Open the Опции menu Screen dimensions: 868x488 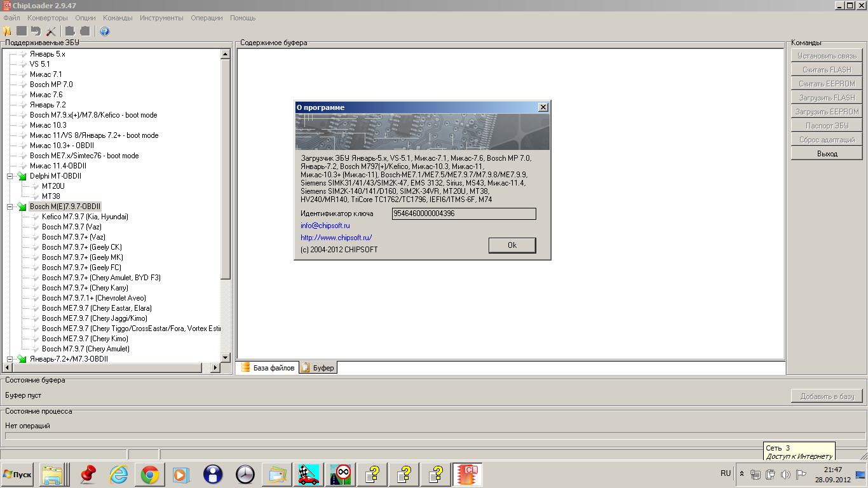(86, 18)
